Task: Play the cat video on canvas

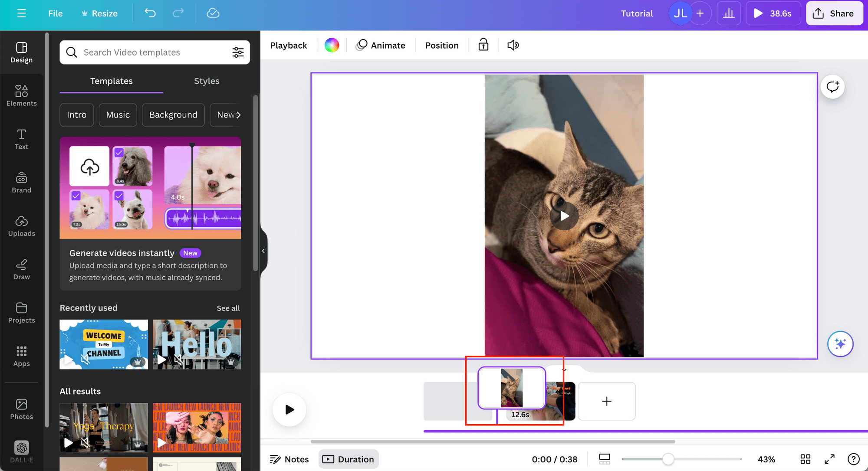Action: point(564,216)
